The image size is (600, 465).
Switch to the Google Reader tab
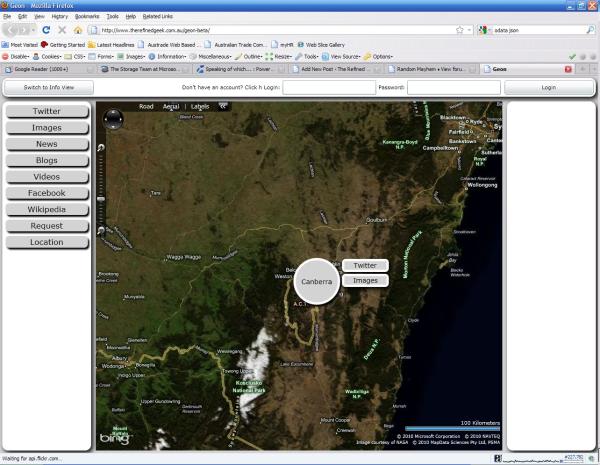click(48, 69)
